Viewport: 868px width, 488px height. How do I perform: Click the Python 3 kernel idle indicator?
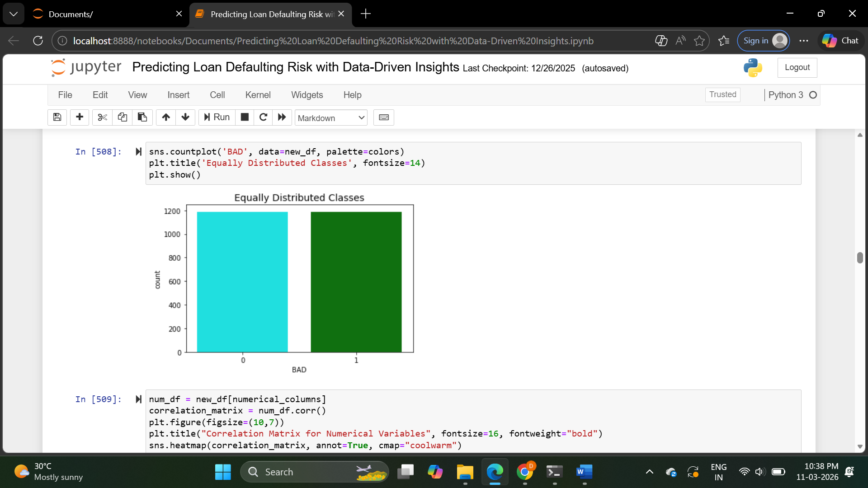coord(812,95)
